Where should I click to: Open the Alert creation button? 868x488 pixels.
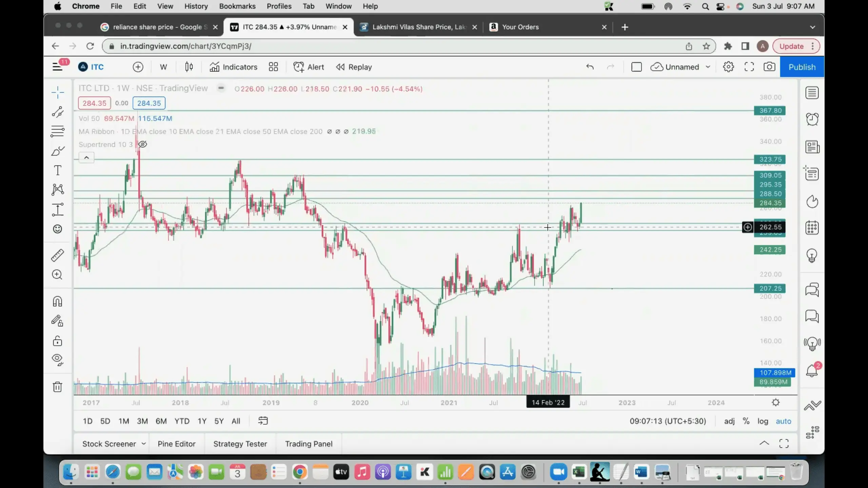(x=309, y=67)
